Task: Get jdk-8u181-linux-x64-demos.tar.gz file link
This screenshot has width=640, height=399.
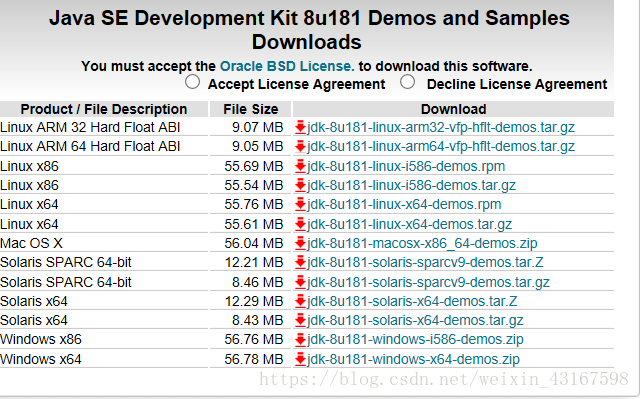Action: click(x=409, y=224)
